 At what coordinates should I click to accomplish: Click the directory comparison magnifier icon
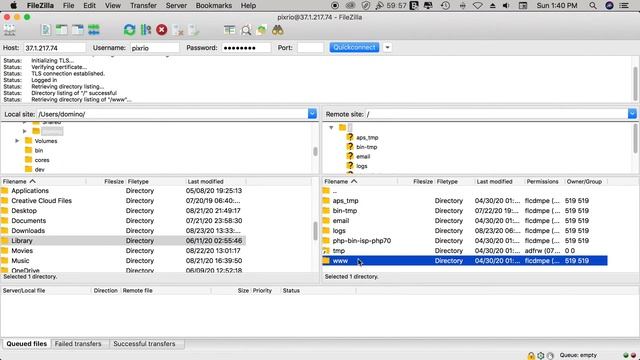(x=246, y=30)
